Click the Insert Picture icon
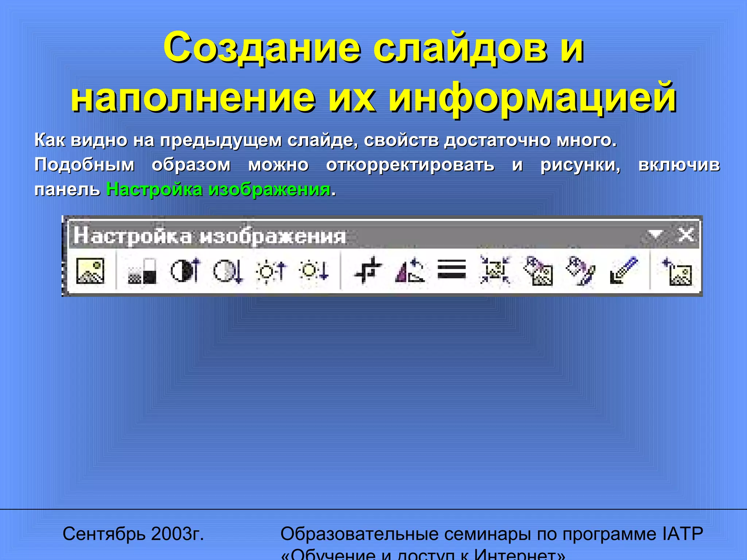This screenshot has height=560, width=747. 90,271
